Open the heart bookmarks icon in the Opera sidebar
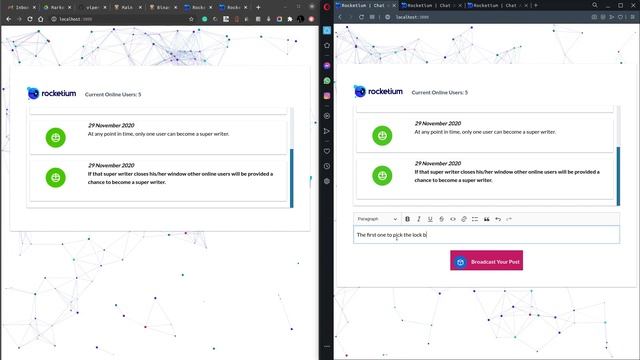This screenshot has width=640, height=360. (327, 151)
